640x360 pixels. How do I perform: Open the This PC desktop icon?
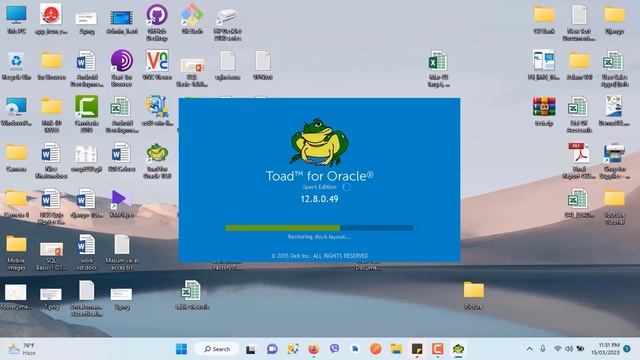16,19
